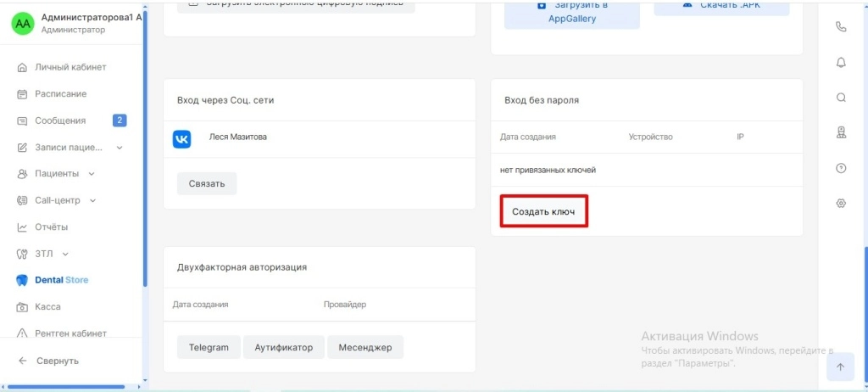Open the help question mark icon

[x=841, y=168]
